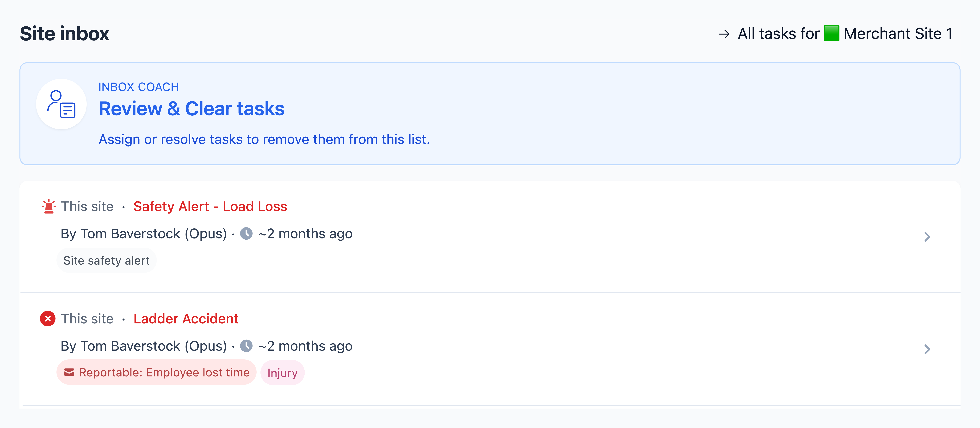Expand the Safety Alert - Load Loss chevron
The image size is (980, 428).
coord(927,237)
